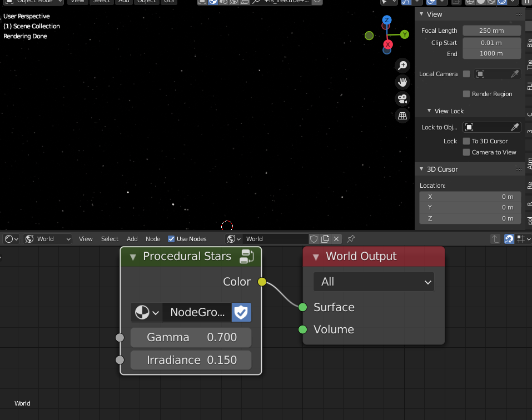Click the 'Rendering Done' status text
The width and height of the screenshot is (532, 420).
[x=25, y=36]
